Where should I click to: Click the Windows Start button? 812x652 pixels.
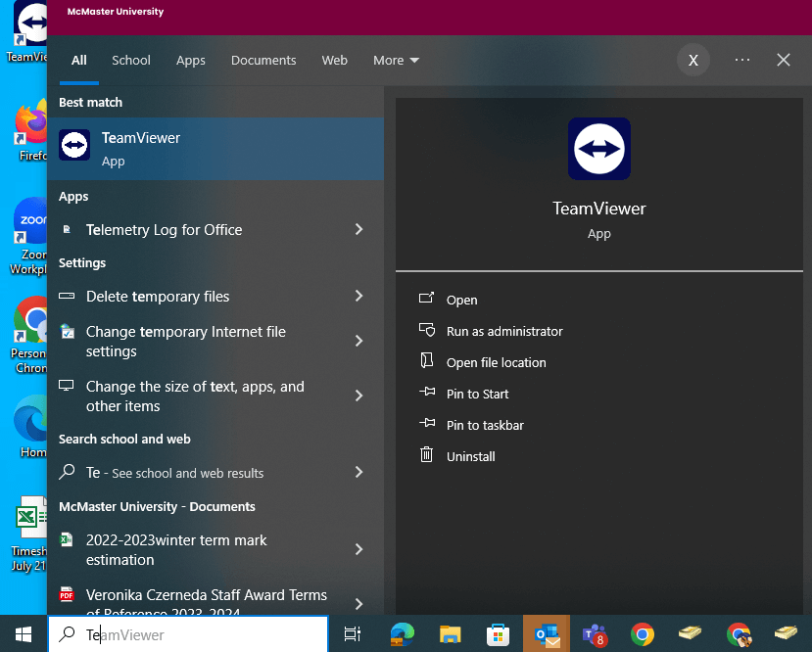click(x=24, y=634)
